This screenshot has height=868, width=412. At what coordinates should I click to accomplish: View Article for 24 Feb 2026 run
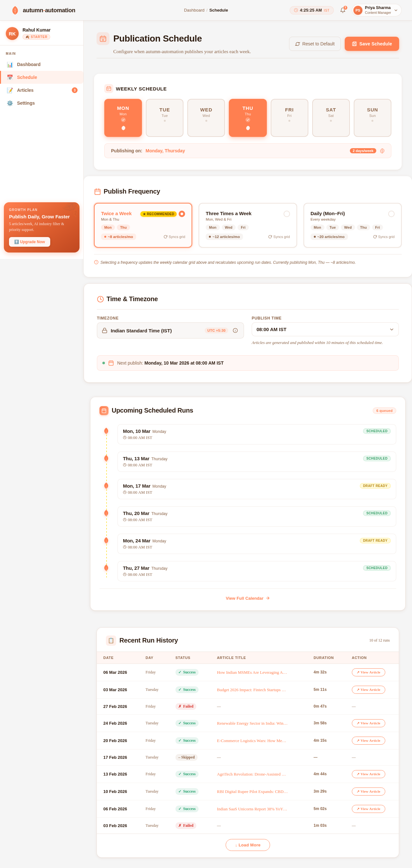click(368, 723)
